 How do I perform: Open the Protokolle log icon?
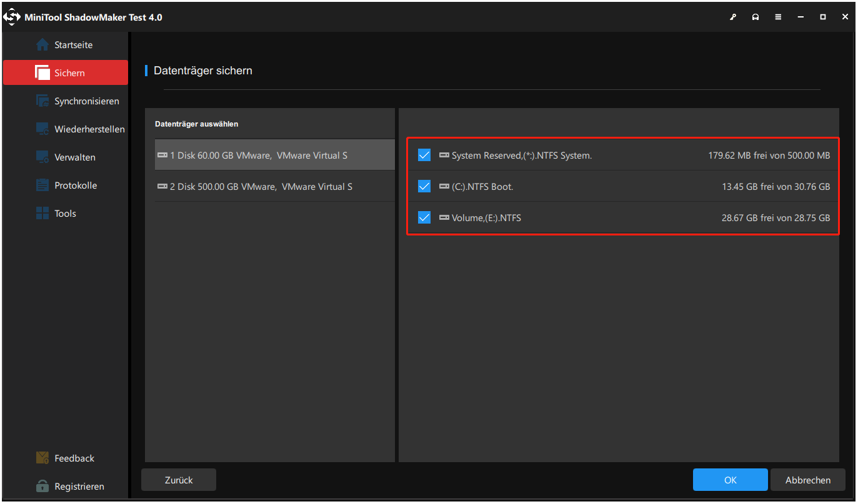[42, 185]
